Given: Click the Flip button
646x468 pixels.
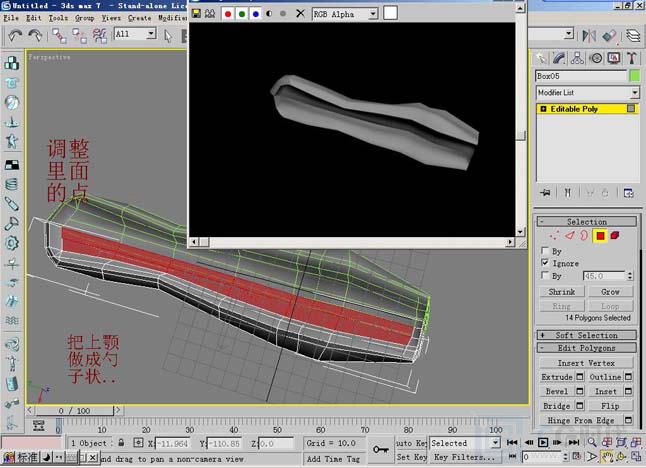Looking at the screenshot, I should (x=610, y=406).
